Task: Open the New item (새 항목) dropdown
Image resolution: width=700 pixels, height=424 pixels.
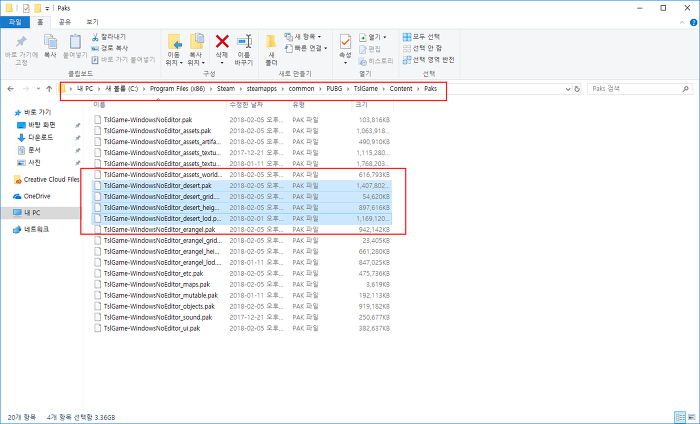Action: [x=303, y=37]
